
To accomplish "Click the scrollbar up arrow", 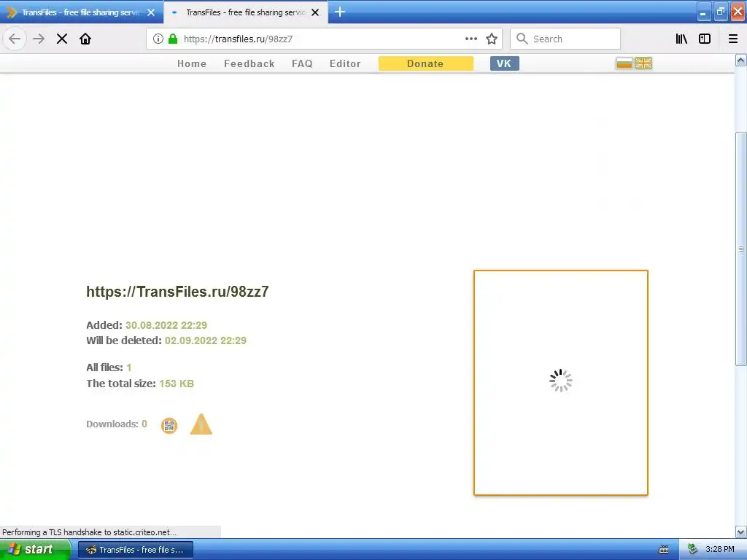I will (741, 60).
